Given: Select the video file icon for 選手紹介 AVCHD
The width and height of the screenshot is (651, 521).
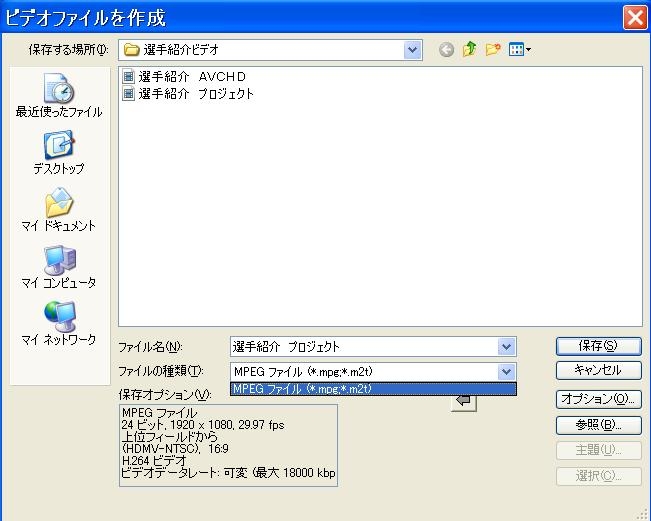Looking at the screenshot, I should (129, 77).
